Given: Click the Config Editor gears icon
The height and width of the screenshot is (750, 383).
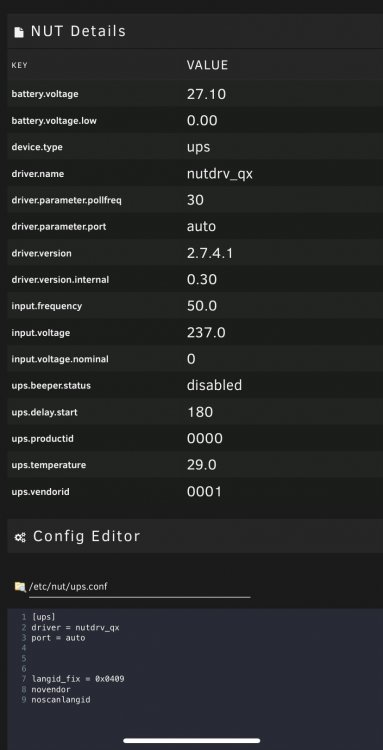Looking at the screenshot, I should point(20,537).
